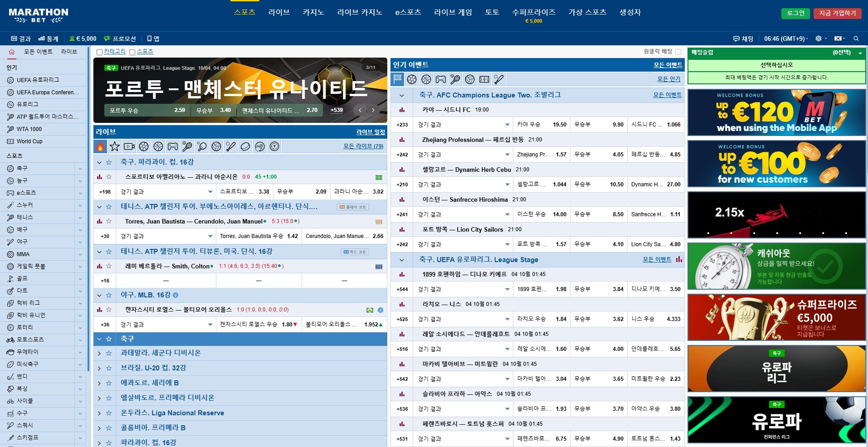Open the 라이브 top menu
The image size is (868, 447).
(x=279, y=12)
